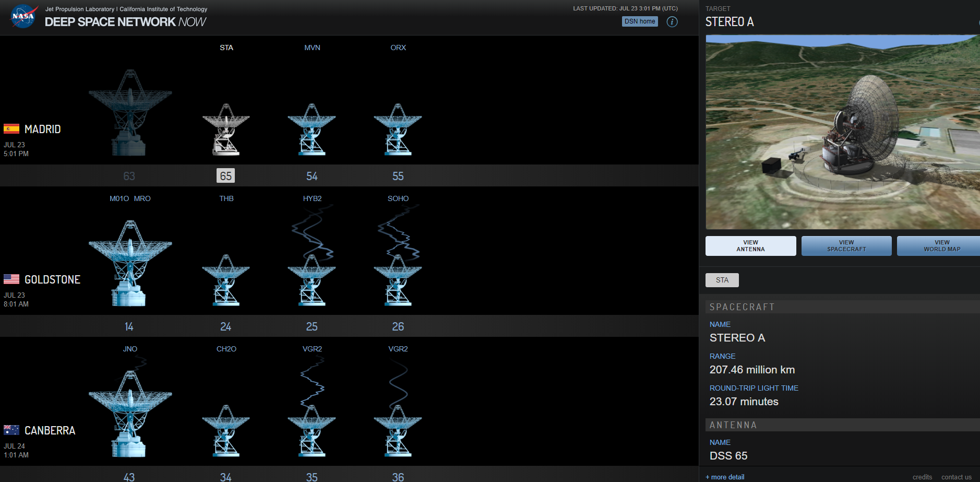Open the contact us link
The image size is (980, 482).
[957, 477]
